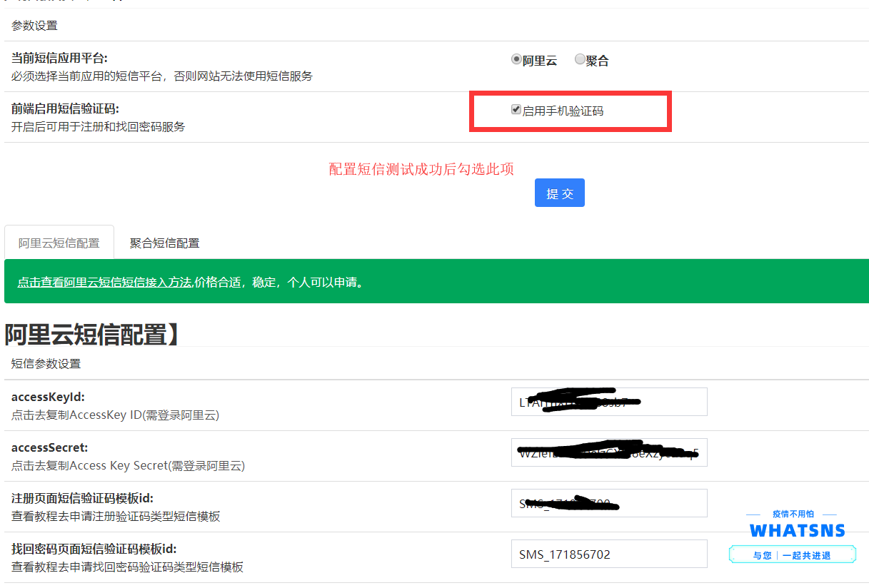Image resolution: width=869 pixels, height=588 pixels.
Task: Click the 疫情不用怕 slogan text
Action: point(793,514)
